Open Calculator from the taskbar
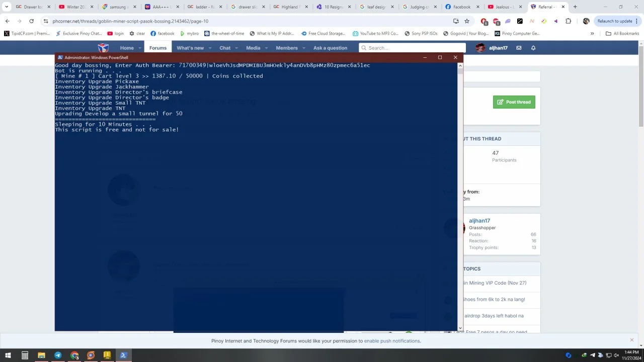Viewport: 644px width, 362px height. coord(25,355)
